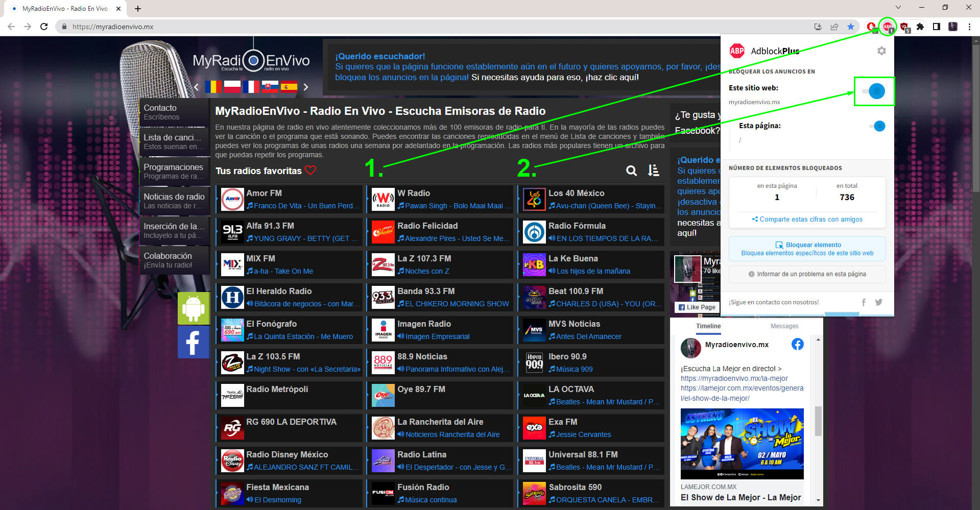Screen dimensions: 980x510
Task: Open the Chrome side panel icon
Action: coord(937,27)
